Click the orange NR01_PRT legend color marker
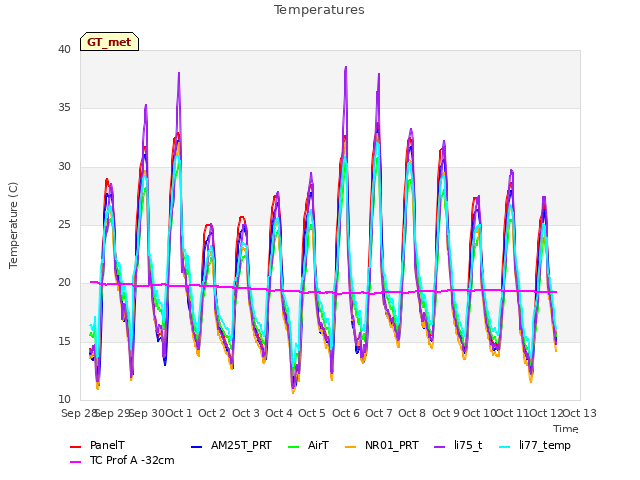This screenshot has height=480, width=640. (x=351, y=447)
